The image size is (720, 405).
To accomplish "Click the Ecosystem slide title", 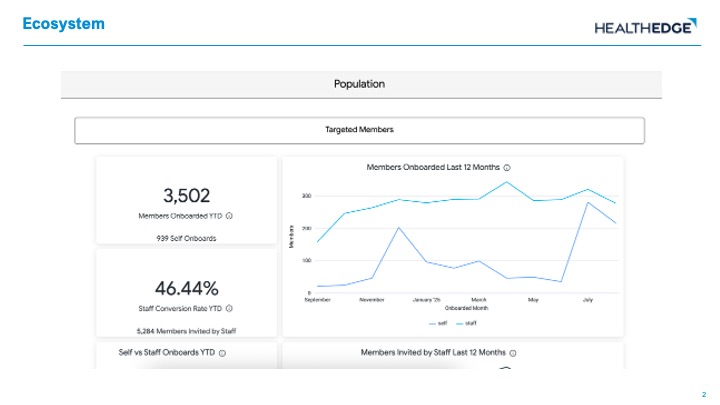I will pyautogui.click(x=63, y=23).
